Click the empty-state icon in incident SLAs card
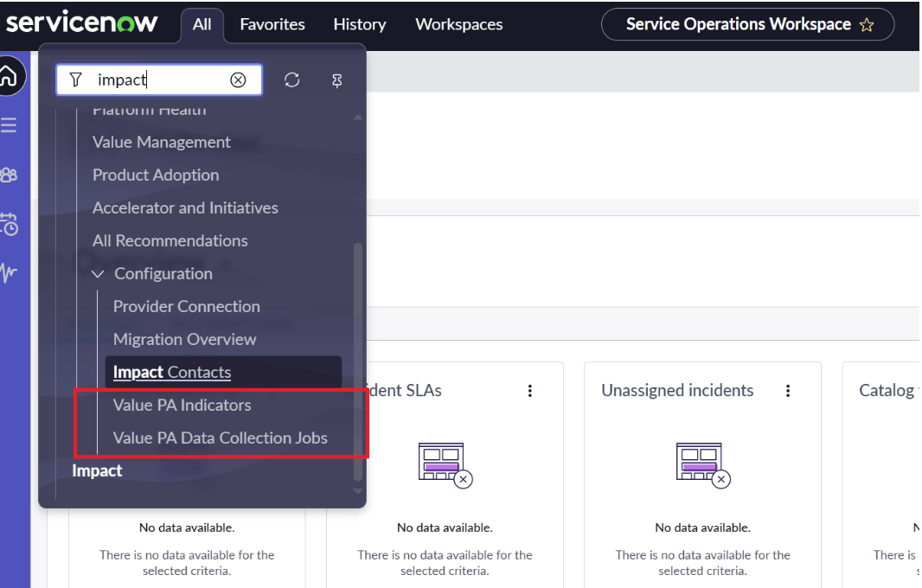This screenshot has height=588, width=922. pyautogui.click(x=445, y=464)
